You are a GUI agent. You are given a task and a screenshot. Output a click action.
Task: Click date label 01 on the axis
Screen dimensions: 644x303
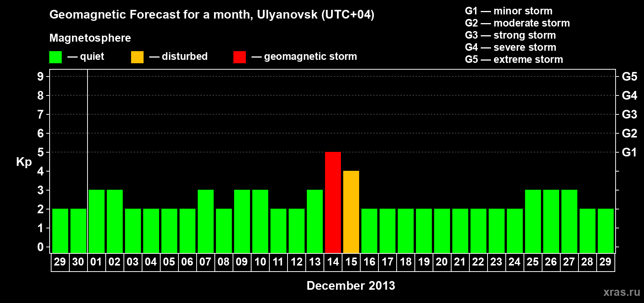coord(96,262)
